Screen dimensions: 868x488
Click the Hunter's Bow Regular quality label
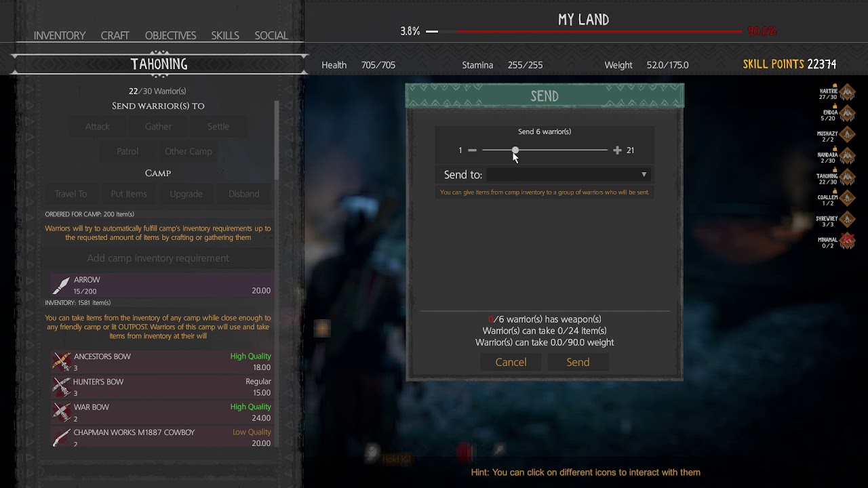coord(258,382)
